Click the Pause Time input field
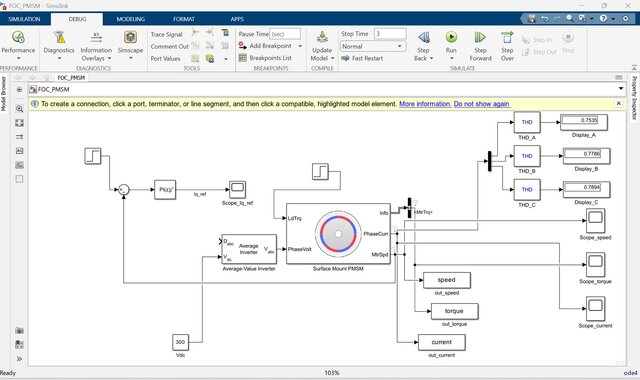Viewport: 640px width, 380px height. point(285,34)
